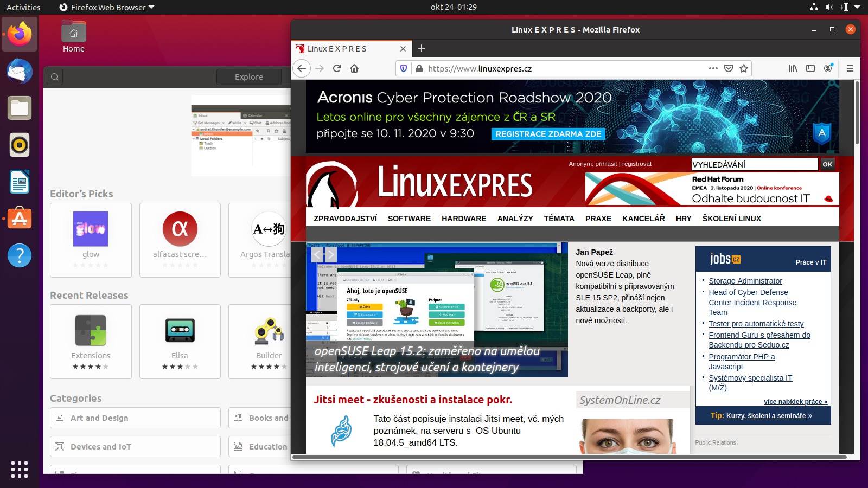868x488 pixels.
Task: Open Firefox hamburger menu
Action: tap(850, 68)
